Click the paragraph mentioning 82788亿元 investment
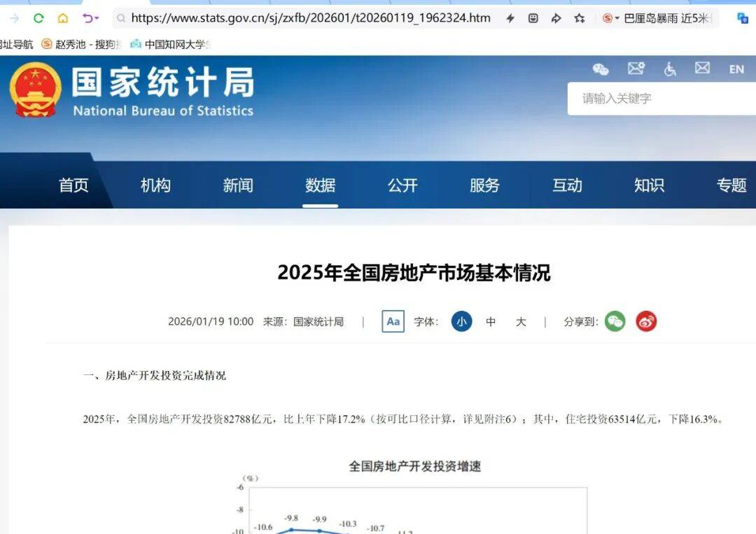756x534 pixels. pos(403,419)
